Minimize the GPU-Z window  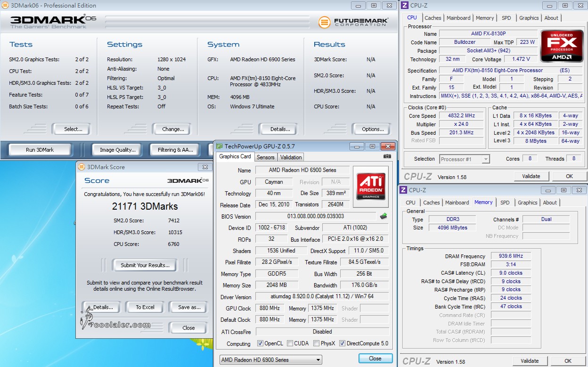point(358,147)
